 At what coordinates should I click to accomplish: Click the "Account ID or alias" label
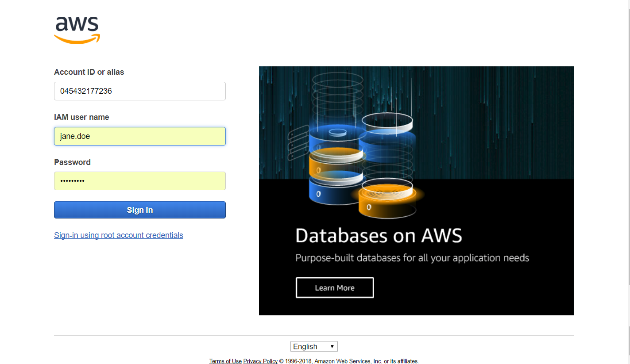point(89,72)
